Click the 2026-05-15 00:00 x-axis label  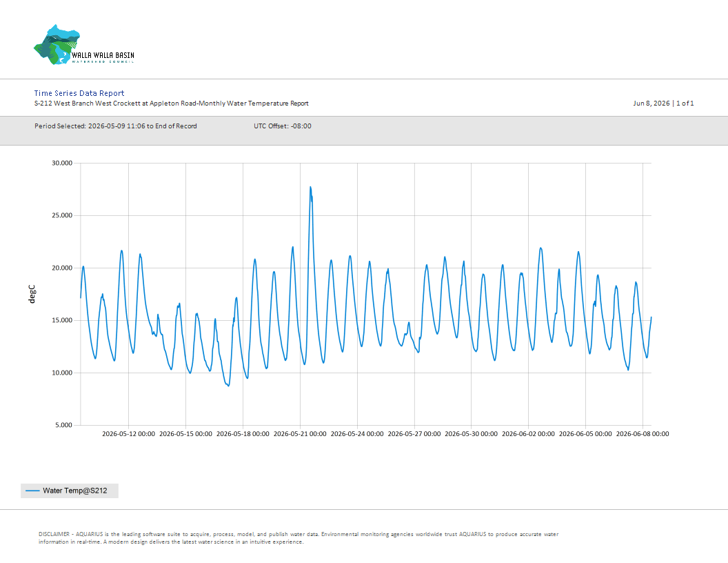click(185, 434)
